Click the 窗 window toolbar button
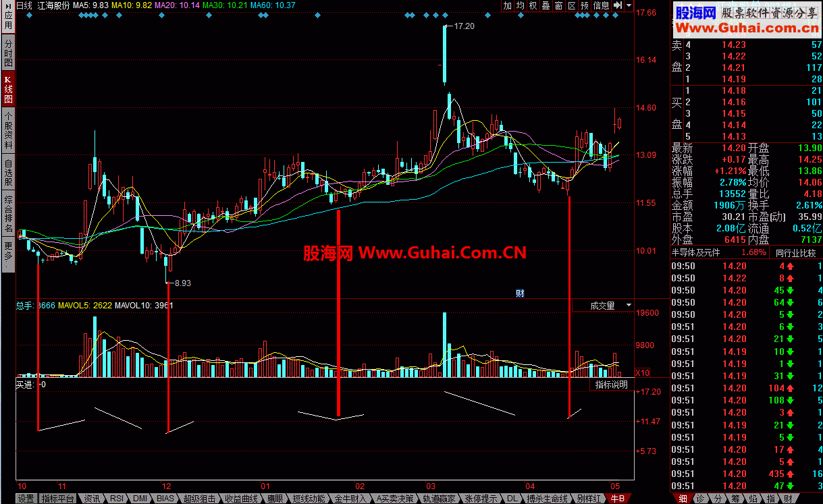823x504 pixels. (x=559, y=5)
